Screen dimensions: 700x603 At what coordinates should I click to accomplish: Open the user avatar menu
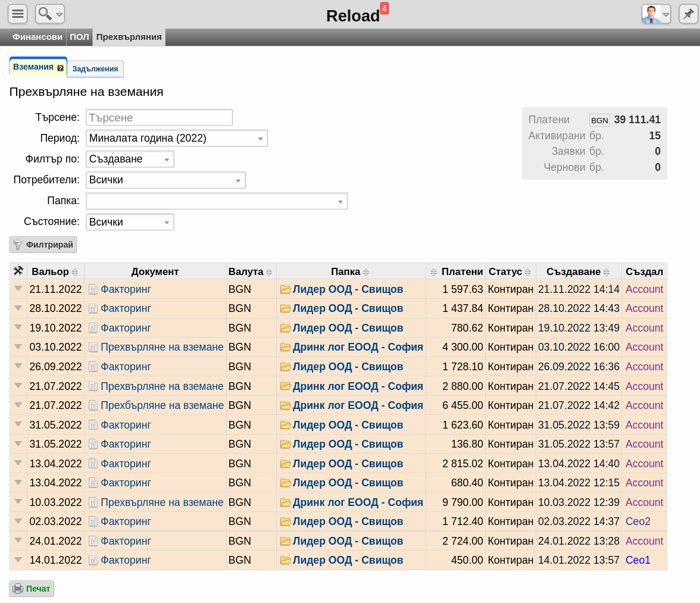click(x=656, y=14)
